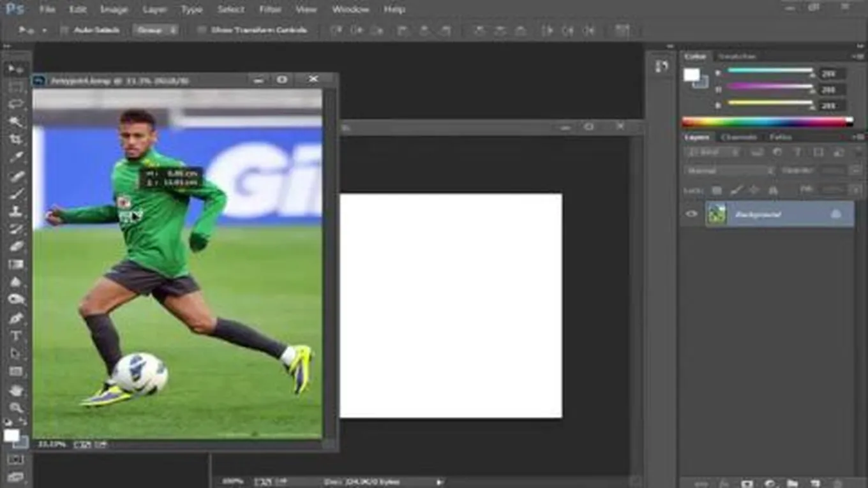Viewport: 868px width, 488px height.
Task: Open the Normal blend mode dropdown
Action: pos(730,171)
